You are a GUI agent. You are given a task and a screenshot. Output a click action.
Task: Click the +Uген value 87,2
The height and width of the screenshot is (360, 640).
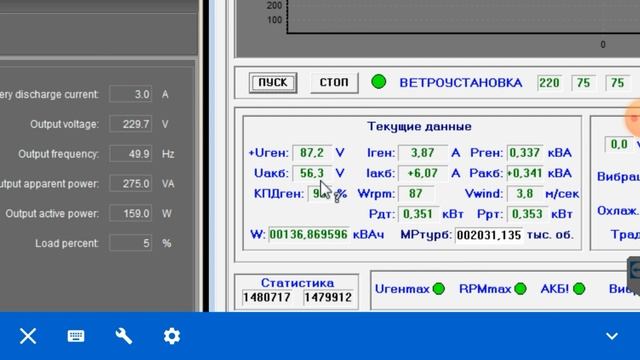tap(312, 153)
